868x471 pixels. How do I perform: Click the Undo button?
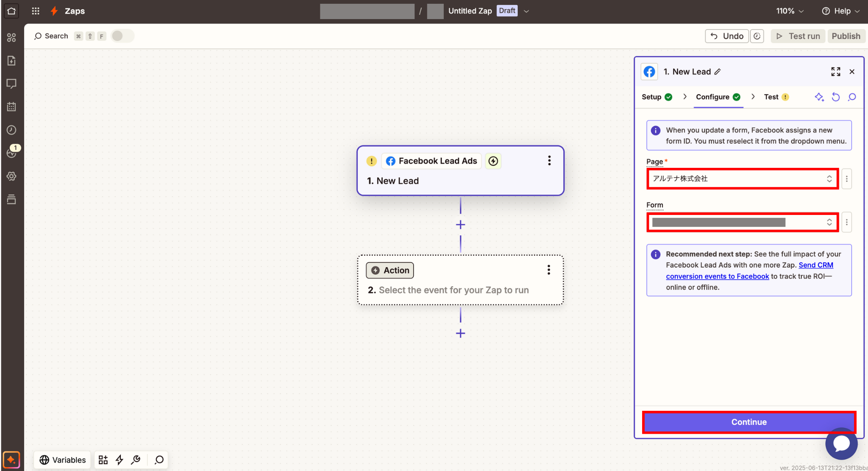click(x=727, y=36)
